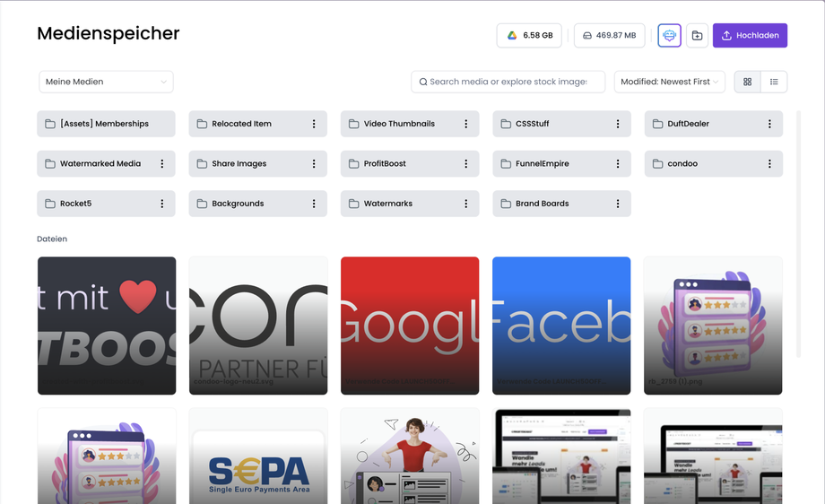Open options menu for ProfitBoost folder
Viewport: 825px width, 504px height.
tap(465, 163)
